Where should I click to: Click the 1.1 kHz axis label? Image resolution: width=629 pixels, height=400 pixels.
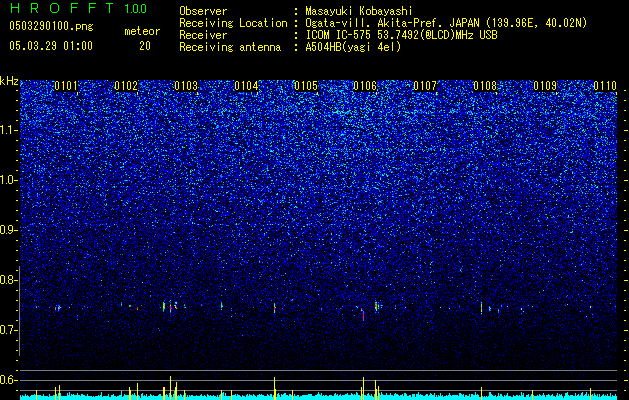(x=8, y=130)
